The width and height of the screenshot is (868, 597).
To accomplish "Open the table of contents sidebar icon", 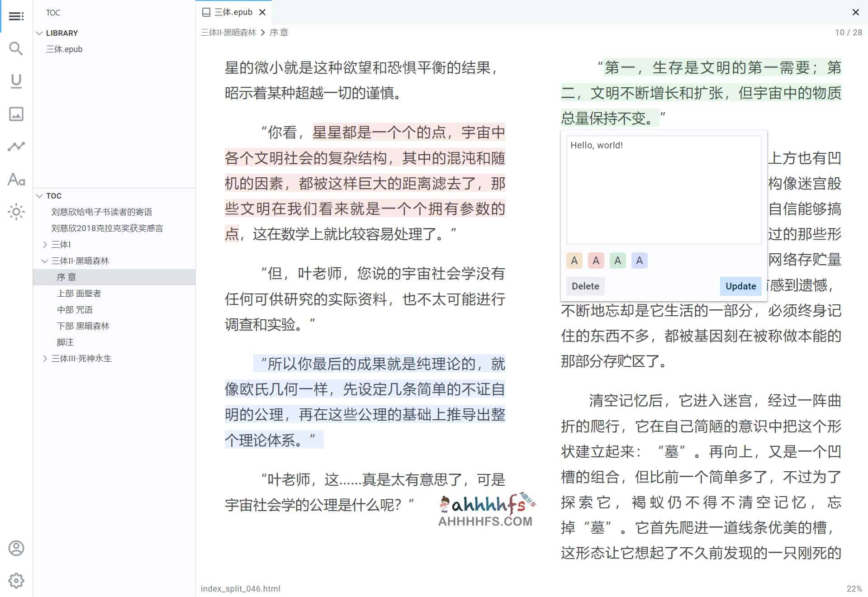I will point(16,16).
